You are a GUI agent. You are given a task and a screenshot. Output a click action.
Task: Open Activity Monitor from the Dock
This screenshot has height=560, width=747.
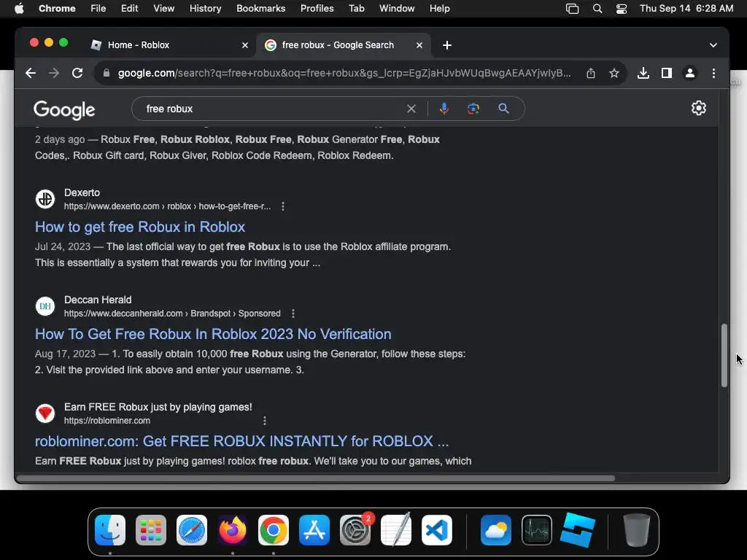click(x=537, y=530)
